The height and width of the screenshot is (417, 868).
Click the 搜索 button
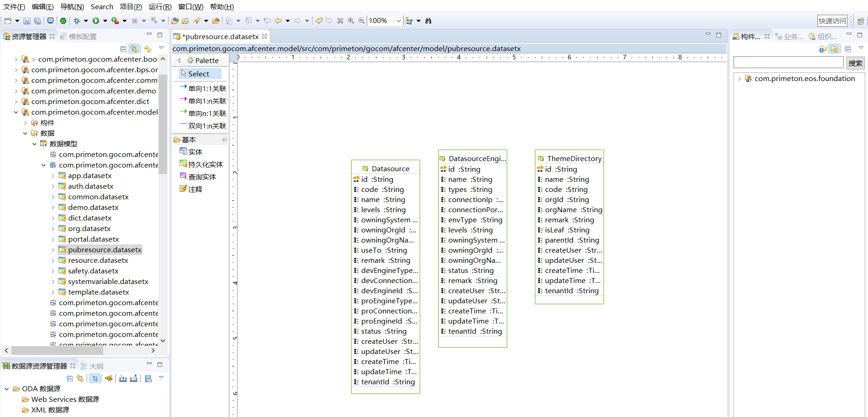click(x=855, y=63)
